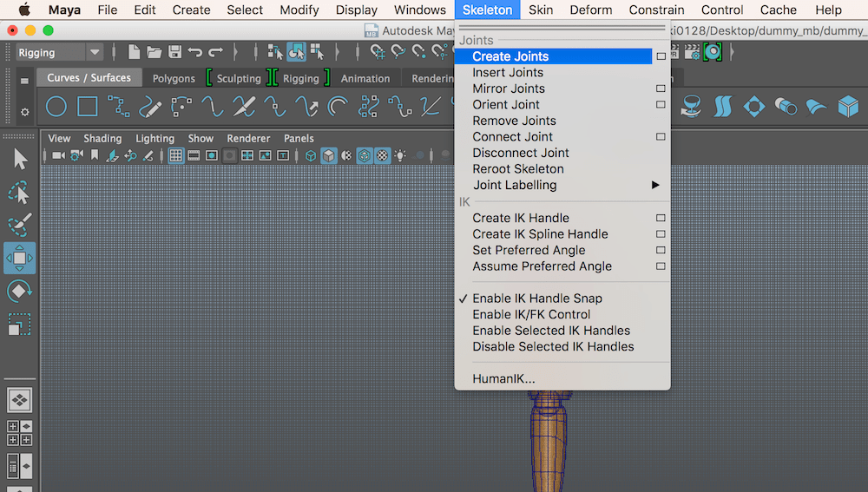Click the undo arrow icon

click(194, 52)
